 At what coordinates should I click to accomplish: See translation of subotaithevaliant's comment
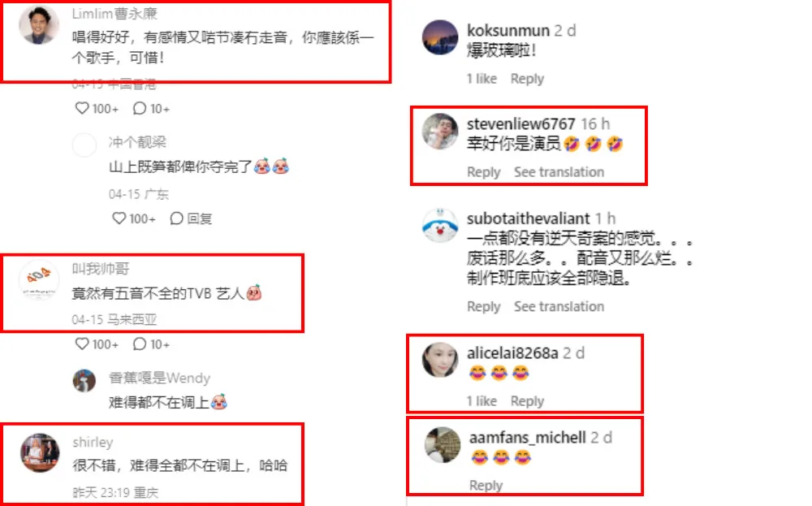click(559, 306)
